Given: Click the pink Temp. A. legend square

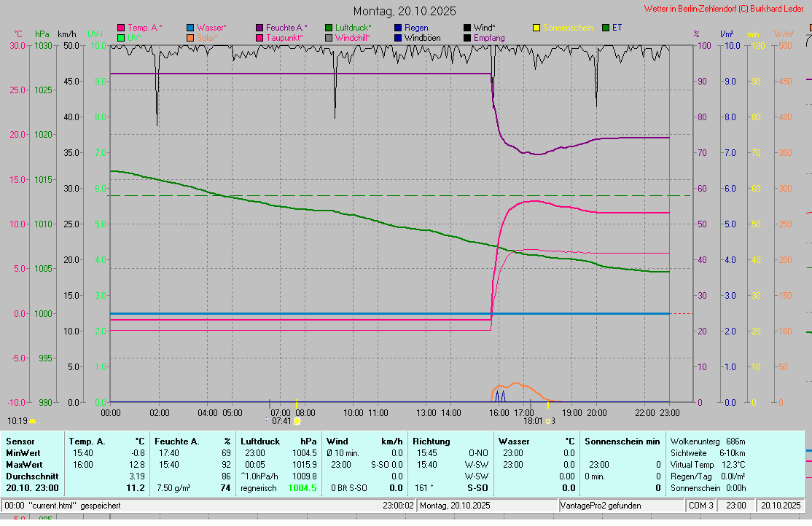Looking at the screenshot, I should pyautogui.click(x=121, y=28).
